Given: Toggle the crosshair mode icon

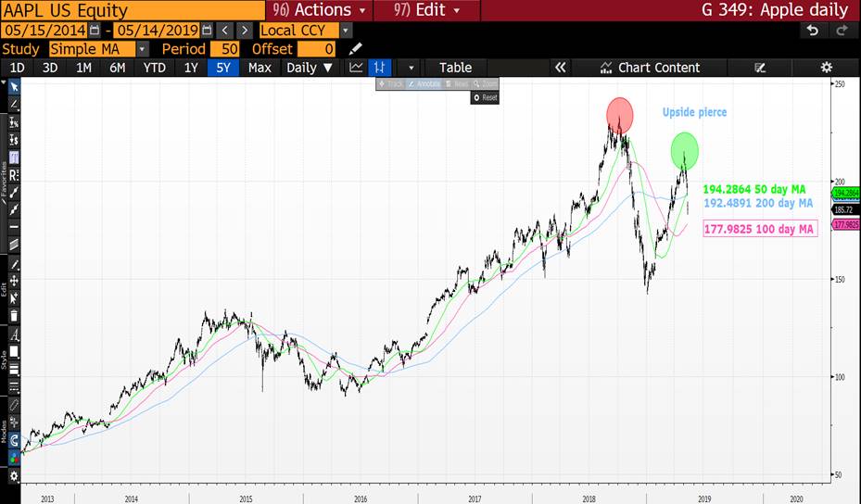Looking at the screenshot, I should click(x=14, y=422).
